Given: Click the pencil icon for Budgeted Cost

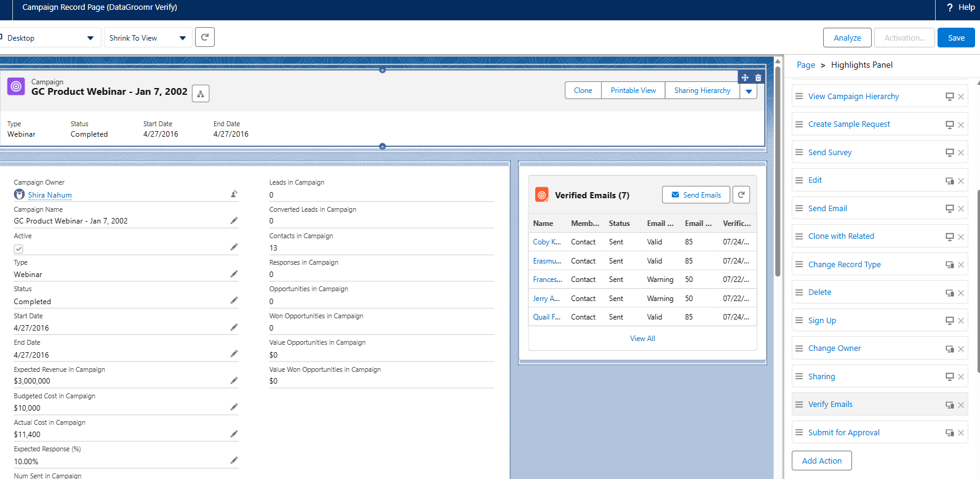Looking at the screenshot, I should pyautogui.click(x=234, y=407).
